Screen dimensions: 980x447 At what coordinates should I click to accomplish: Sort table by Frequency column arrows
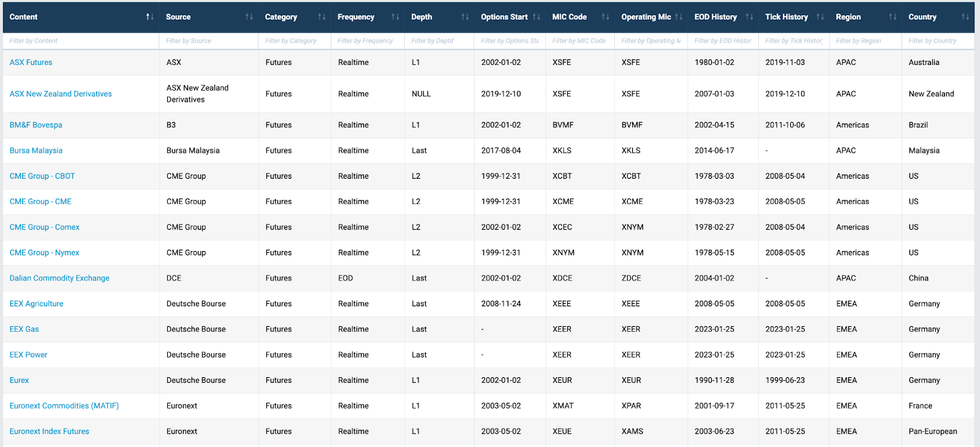(x=396, y=17)
